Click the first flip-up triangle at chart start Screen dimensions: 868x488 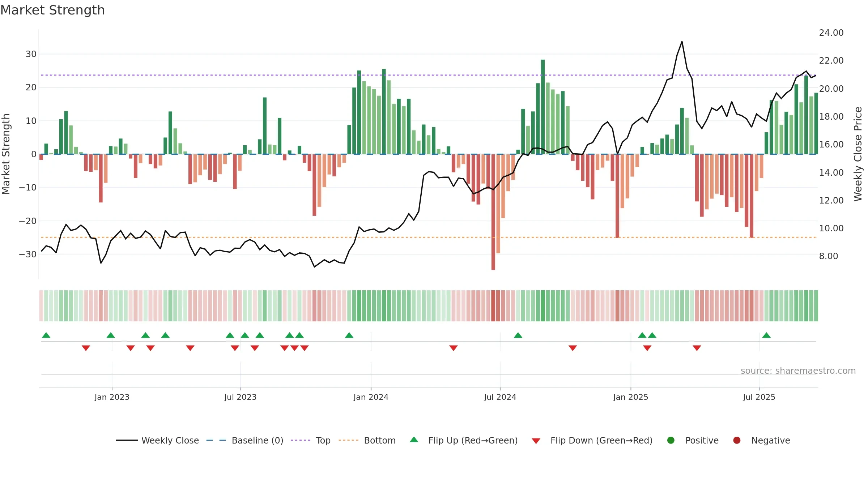coord(46,335)
